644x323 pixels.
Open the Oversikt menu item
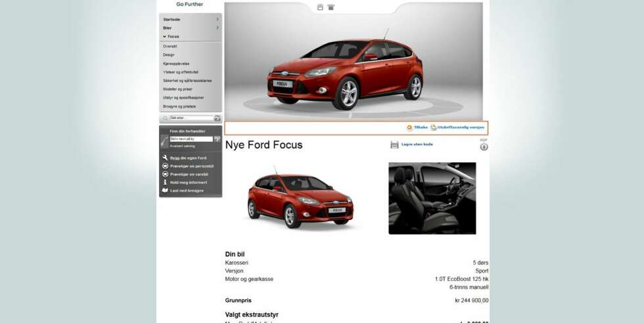point(170,47)
